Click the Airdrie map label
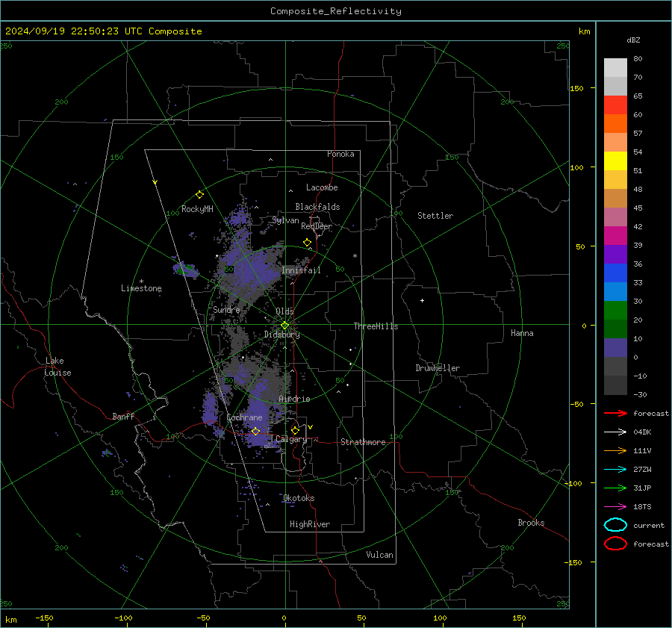The image size is (672, 628). click(294, 399)
